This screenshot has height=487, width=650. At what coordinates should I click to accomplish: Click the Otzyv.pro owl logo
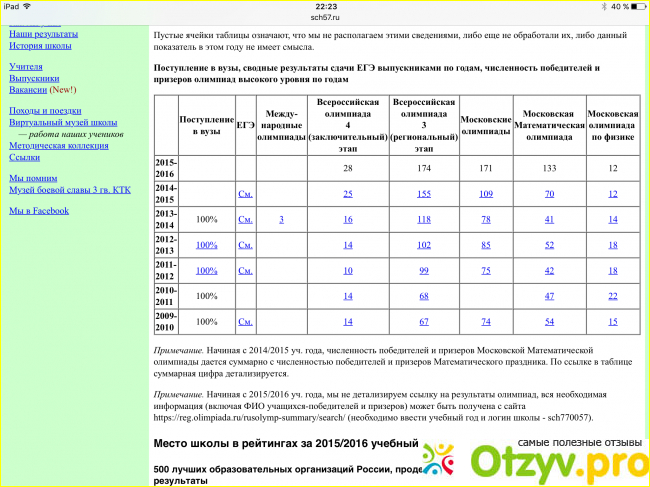click(438, 464)
